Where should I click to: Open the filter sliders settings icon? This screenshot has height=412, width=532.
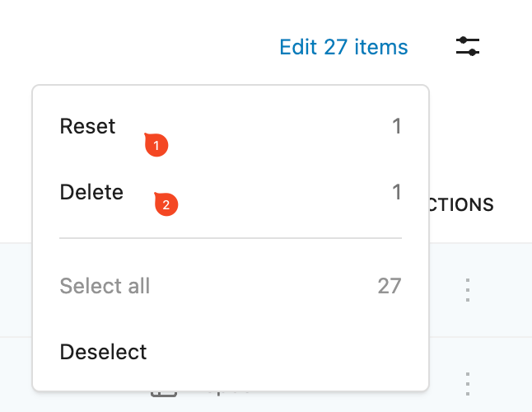[468, 46]
